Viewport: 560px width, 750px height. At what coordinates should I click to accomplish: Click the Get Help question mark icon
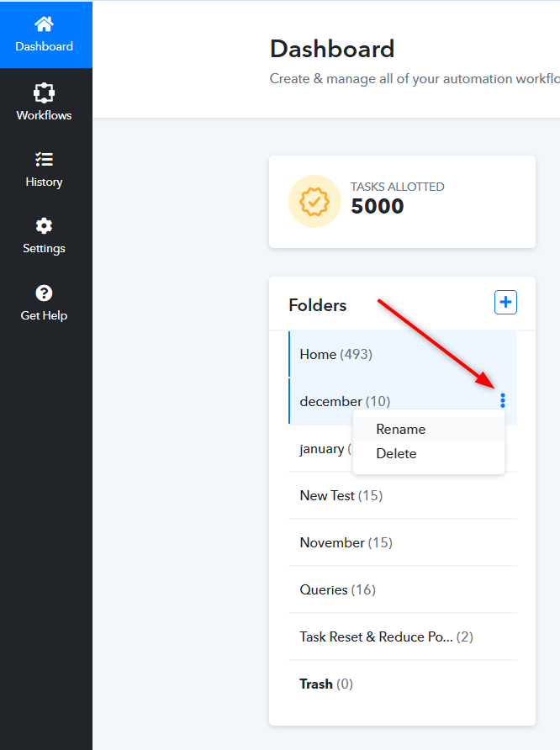(44, 293)
